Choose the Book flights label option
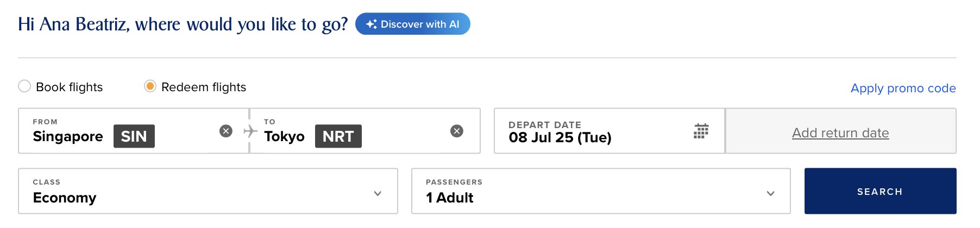Image resolution: width=980 pixels, height=228 pixels. (69, 87)
